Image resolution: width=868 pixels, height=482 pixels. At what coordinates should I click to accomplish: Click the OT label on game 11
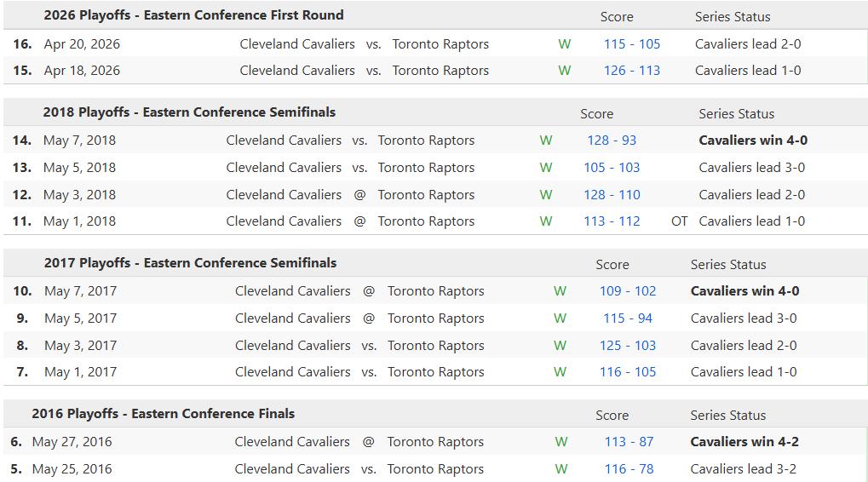(679, 221)
